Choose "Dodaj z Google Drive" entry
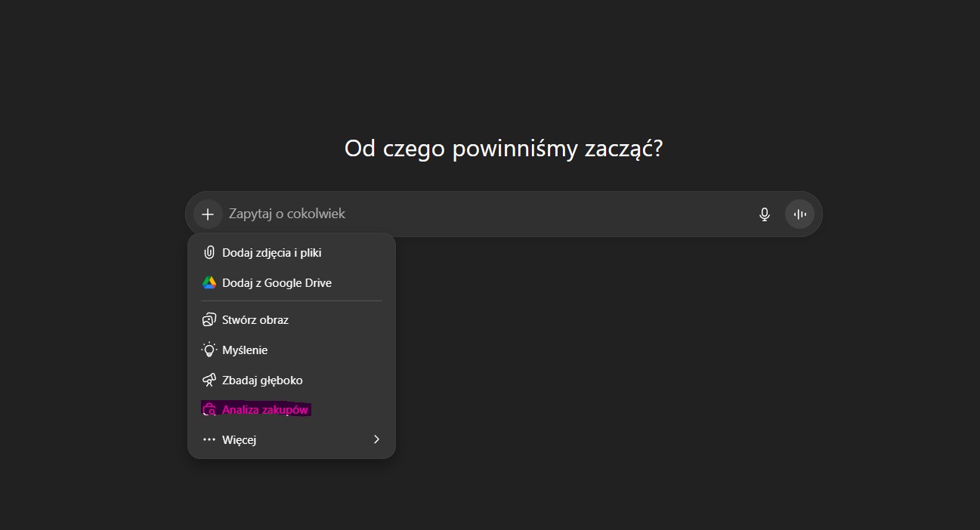The width and height of the screenshot is (980, 530). tap(277, 283)
